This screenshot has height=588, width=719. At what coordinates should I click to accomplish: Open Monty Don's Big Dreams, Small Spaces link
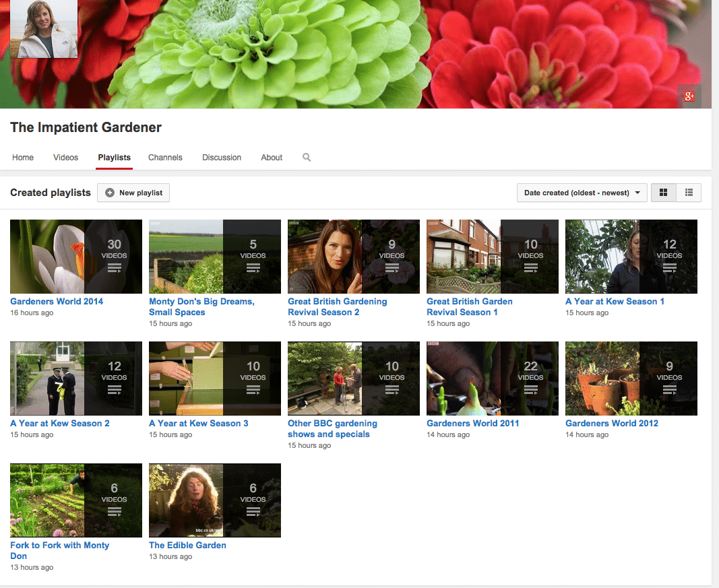point(201,306)
